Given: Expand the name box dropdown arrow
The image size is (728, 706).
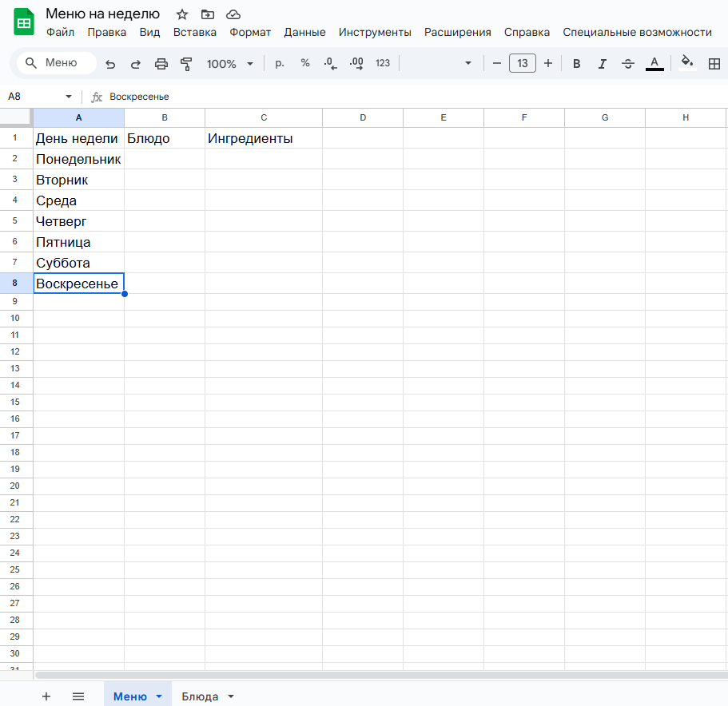Looking at the screenshot, I should (69, 97).
